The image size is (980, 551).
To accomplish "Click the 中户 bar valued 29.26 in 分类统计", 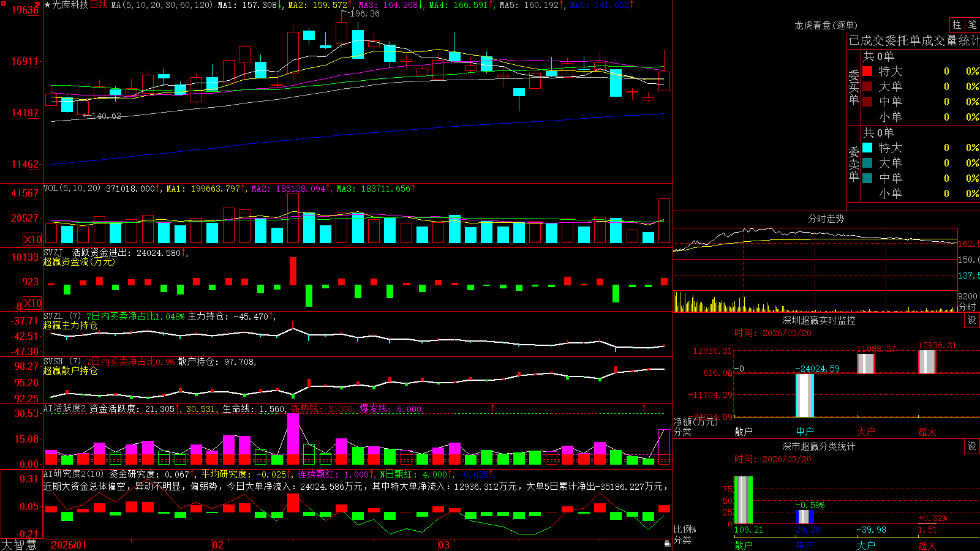I will tap(805, 517).
